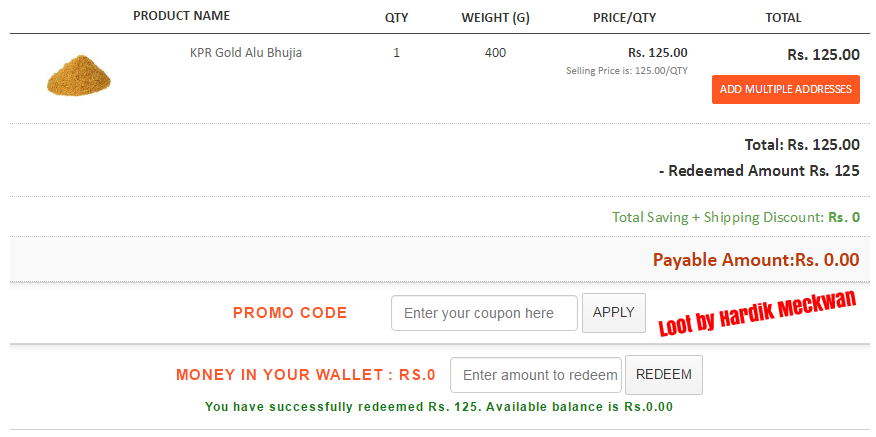Click the Product Name column header
This screenshot has width=876, height=437.
pos(182,16)
